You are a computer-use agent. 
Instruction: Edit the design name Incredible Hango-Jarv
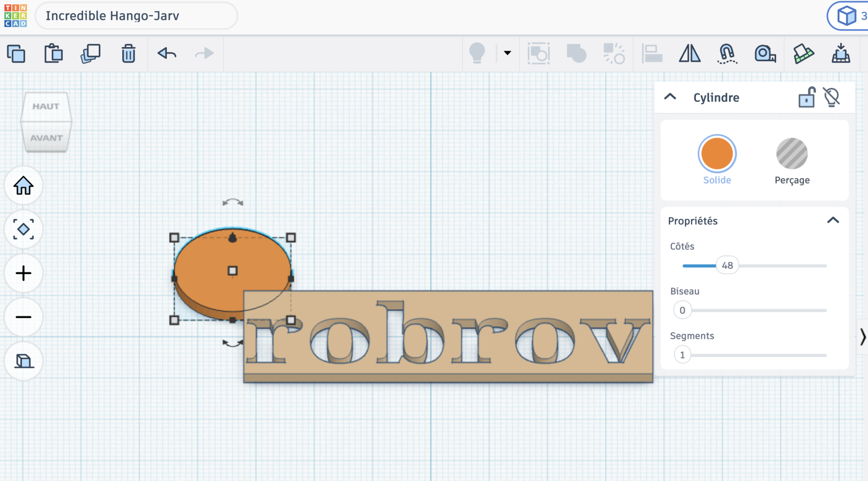[x=136, y=16]
